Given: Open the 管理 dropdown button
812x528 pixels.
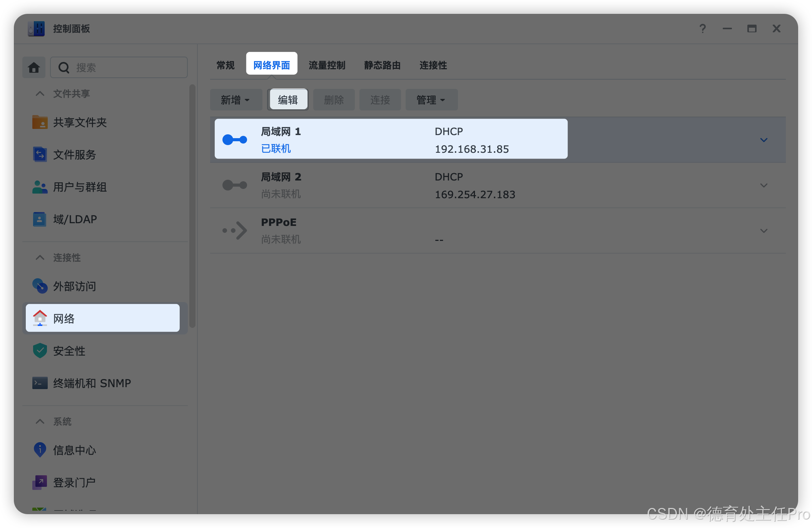Looking at the screenshot, I should coord(431,100).
